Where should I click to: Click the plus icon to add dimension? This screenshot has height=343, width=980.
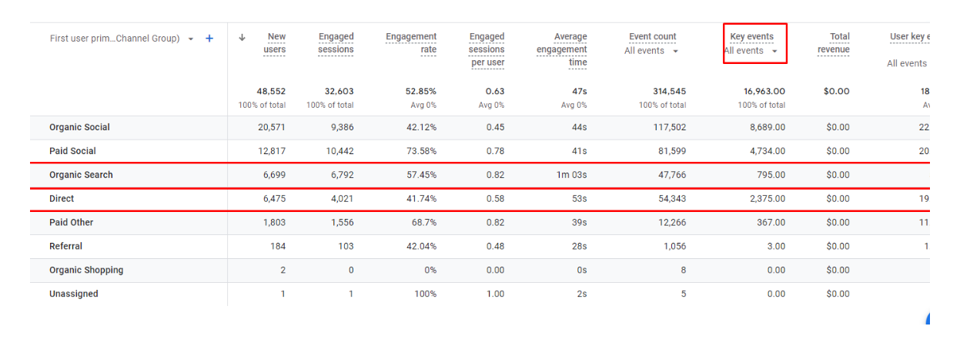209,39
